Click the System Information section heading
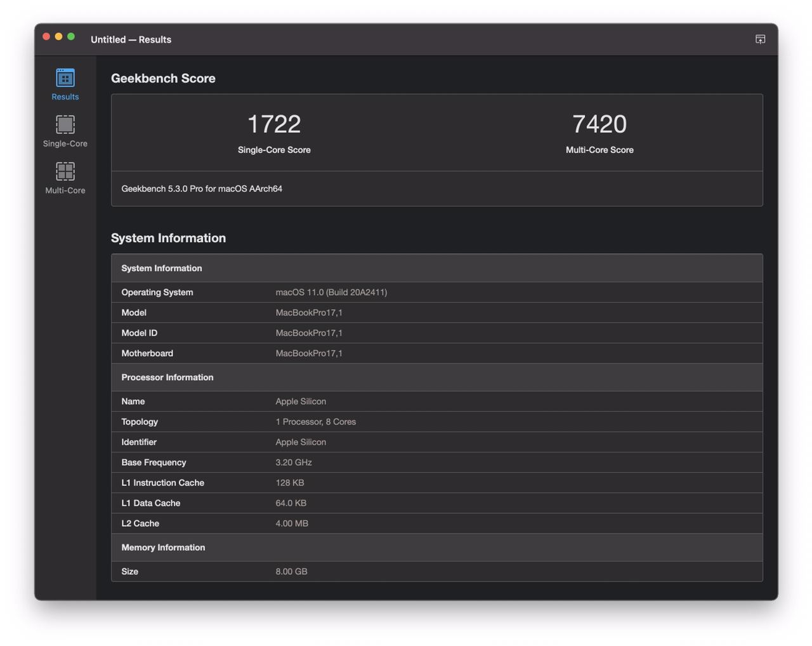This screenshot has height=646, width=812. [x=168, y=238]
